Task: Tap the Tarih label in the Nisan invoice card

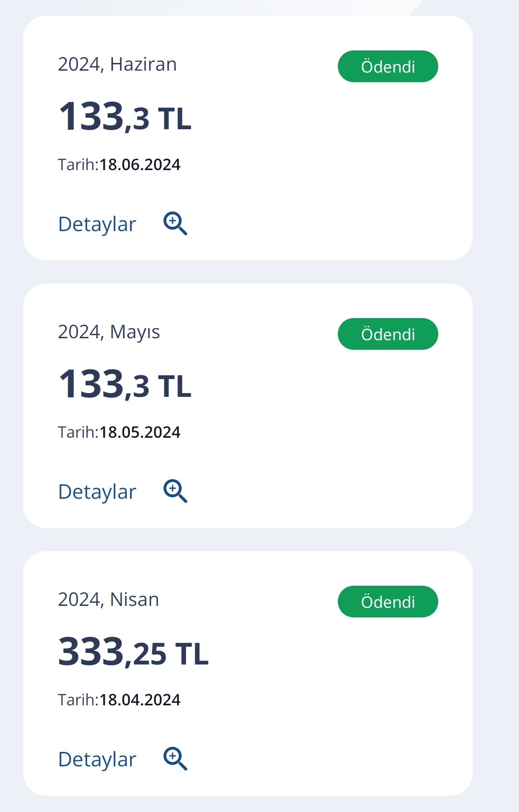Action: 78,700
